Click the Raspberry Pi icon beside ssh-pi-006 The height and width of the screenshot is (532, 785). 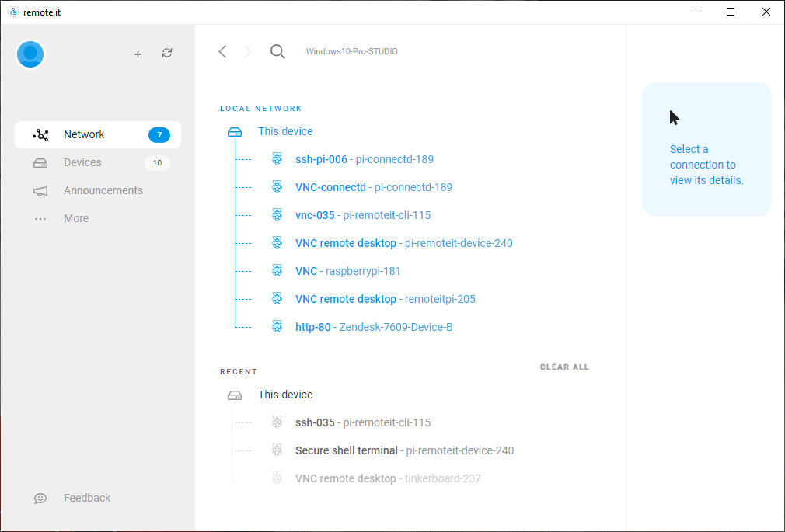(x=277, y=158)
